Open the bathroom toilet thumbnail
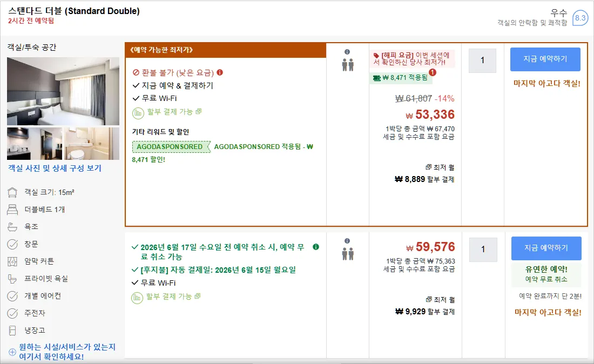This screenshot has height=364, width=594. (92, 144)
